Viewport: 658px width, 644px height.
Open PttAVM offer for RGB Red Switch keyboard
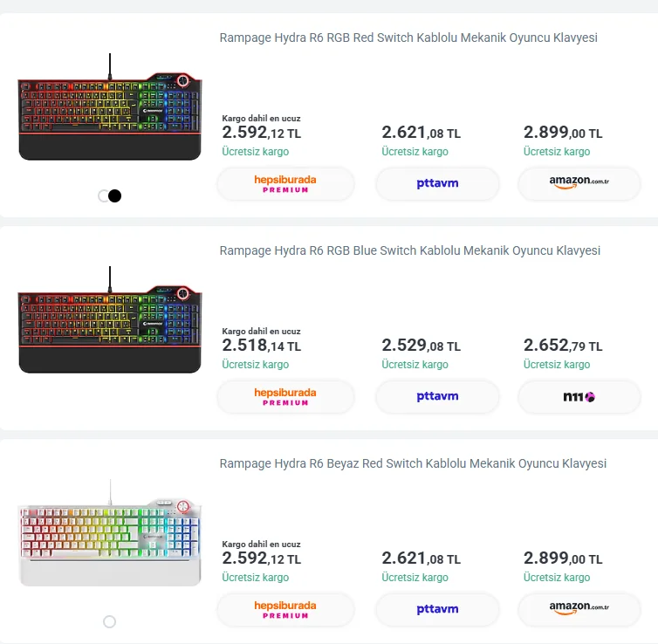[437, 184]
